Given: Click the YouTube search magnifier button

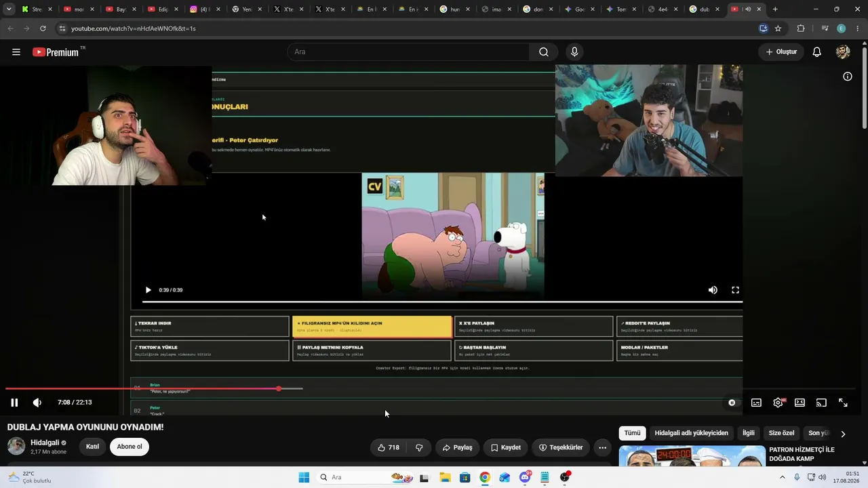Looking at the screenshot, I should 544,52.
